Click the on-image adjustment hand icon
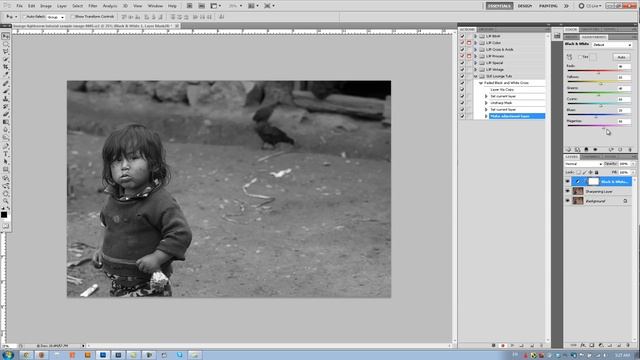Screen dimensions: 640x360 (x=569, y=57)
